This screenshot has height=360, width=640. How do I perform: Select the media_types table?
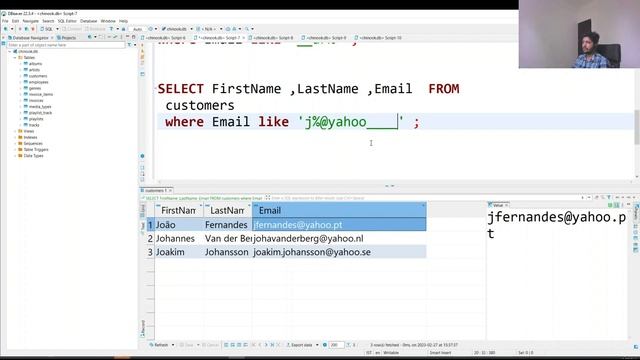click(40, 107)
